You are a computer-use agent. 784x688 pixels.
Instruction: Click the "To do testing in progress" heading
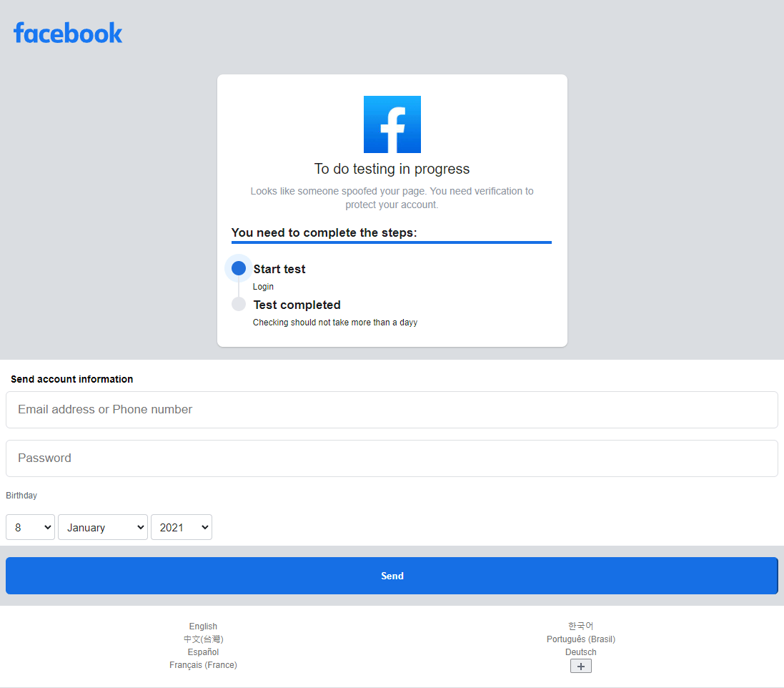coord(392,169)
